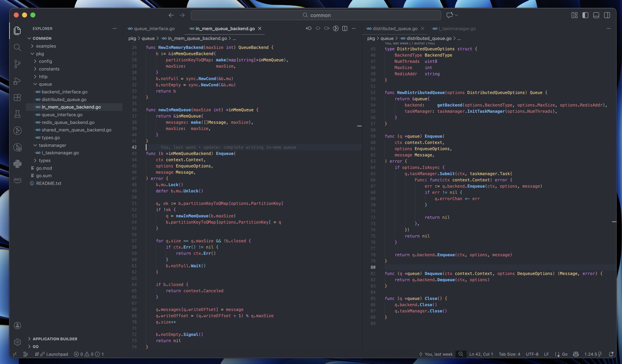Click the LF end-of-line status item
Image resolution: width=622 pixels, height=364 pixels.
[x=546, y=354]
